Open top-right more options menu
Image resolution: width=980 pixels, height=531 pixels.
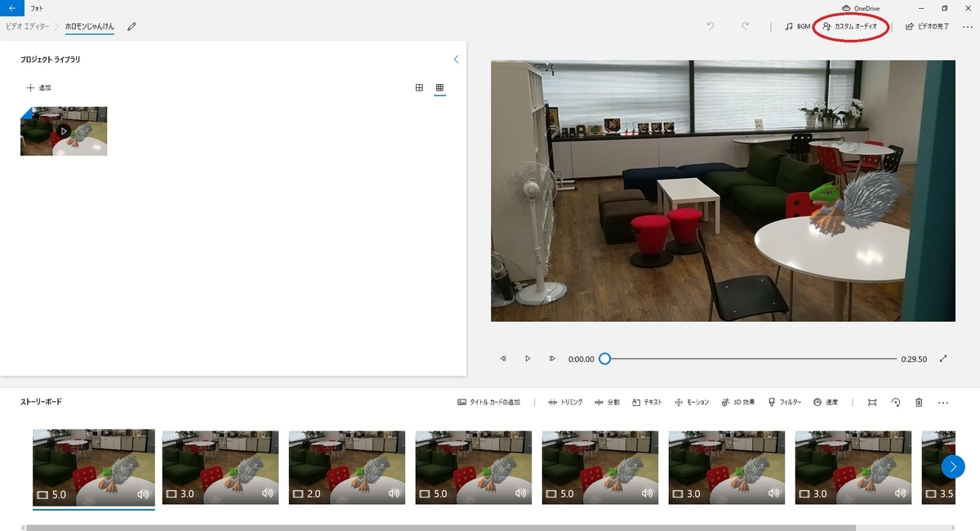click(968, 26)
